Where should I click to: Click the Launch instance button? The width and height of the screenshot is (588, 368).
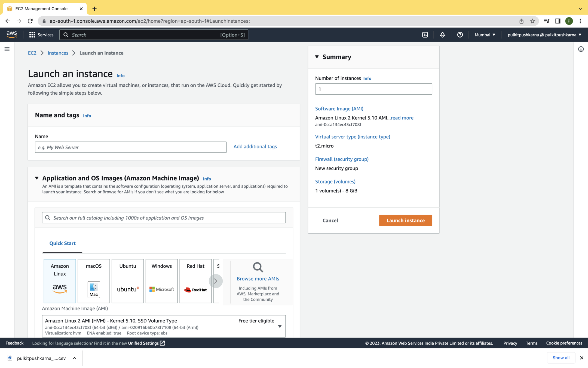(405, 220)
